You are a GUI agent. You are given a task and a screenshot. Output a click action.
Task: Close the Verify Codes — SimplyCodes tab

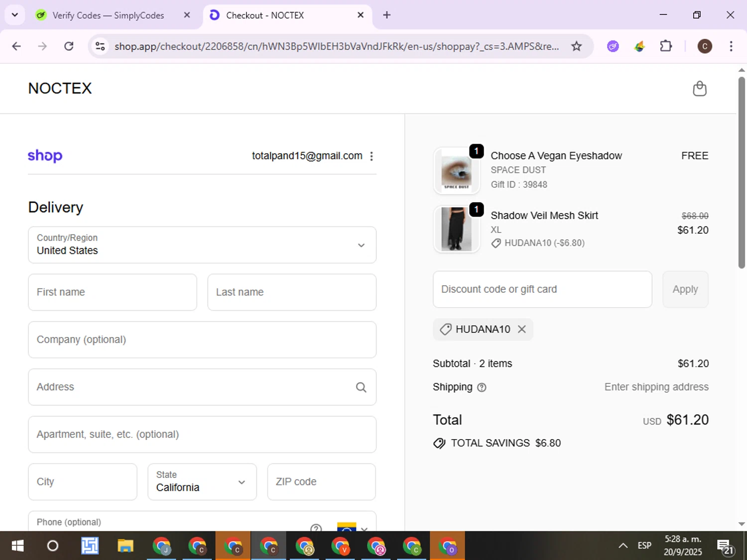point(187,15)
